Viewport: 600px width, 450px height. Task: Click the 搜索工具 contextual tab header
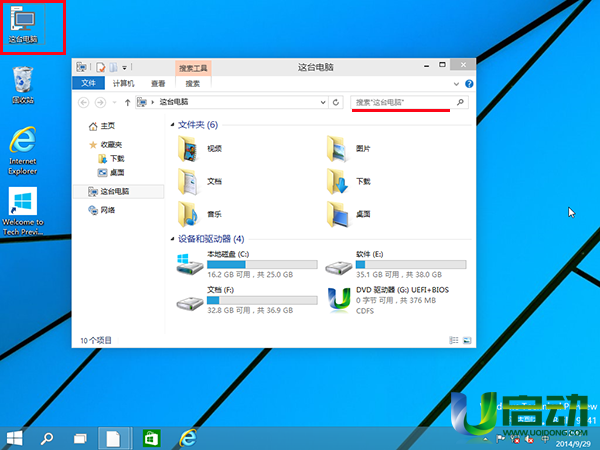point(193,68)
